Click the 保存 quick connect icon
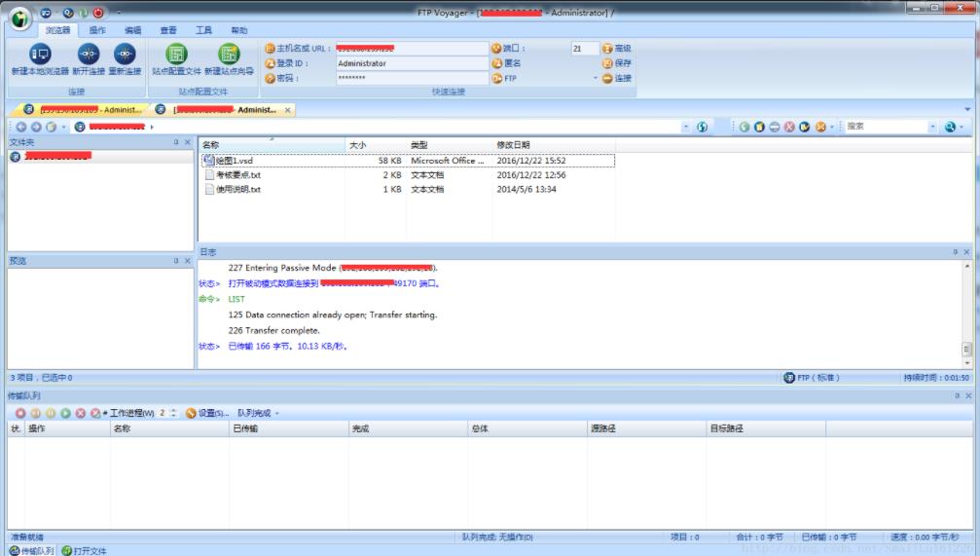 (607, 63)
